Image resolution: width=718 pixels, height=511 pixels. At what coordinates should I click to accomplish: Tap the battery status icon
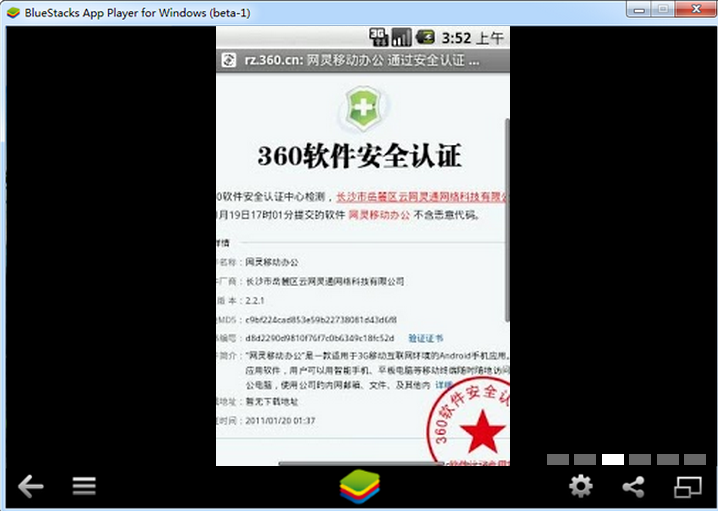pyautogui.click(x=424, y=37)
